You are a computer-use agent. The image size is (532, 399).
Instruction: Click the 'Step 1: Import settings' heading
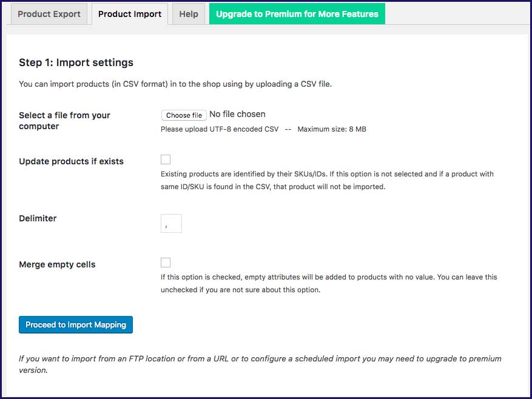pyautogui.click(x=76, y=62)
